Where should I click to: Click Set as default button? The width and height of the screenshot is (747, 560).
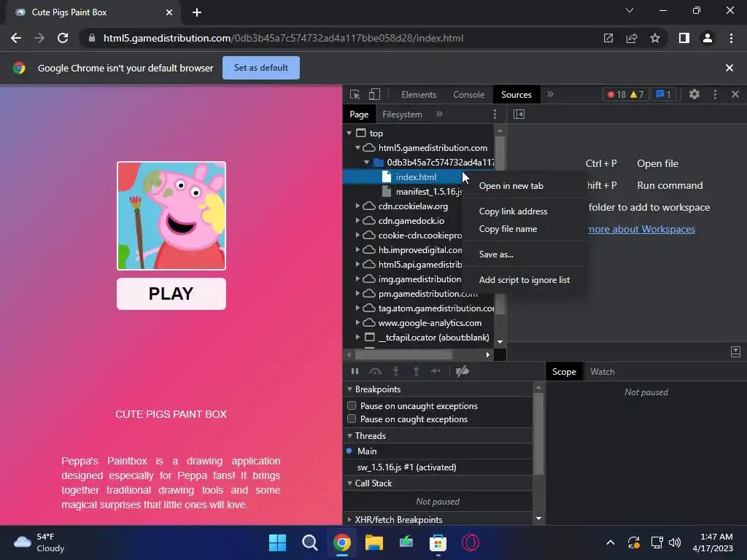point(261,68)
